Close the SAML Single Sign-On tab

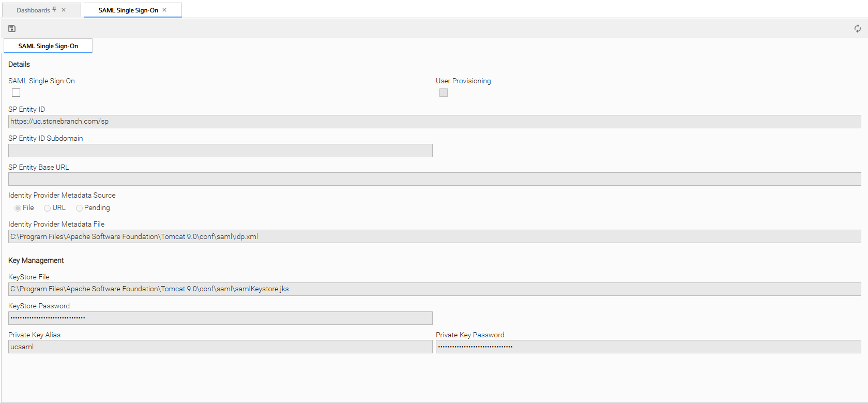click(164, 10)
